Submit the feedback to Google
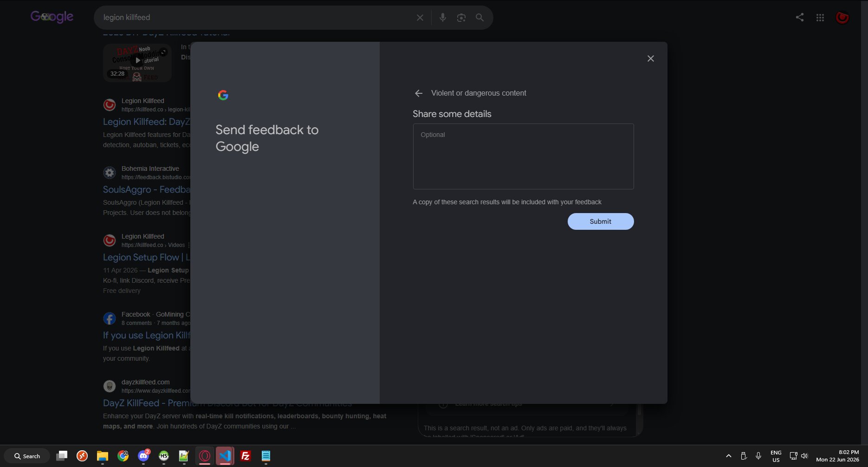 pos(601,221)
